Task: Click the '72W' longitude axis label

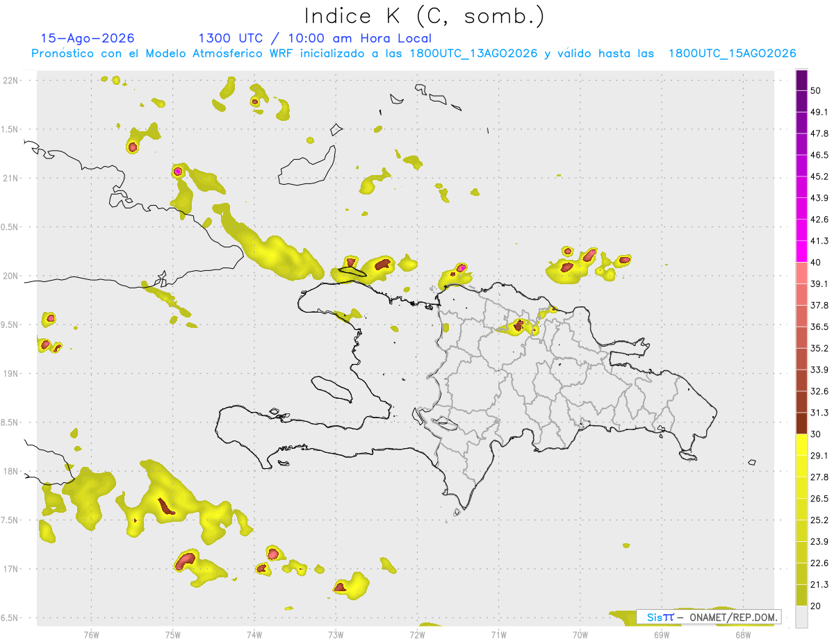Action: 417,634
